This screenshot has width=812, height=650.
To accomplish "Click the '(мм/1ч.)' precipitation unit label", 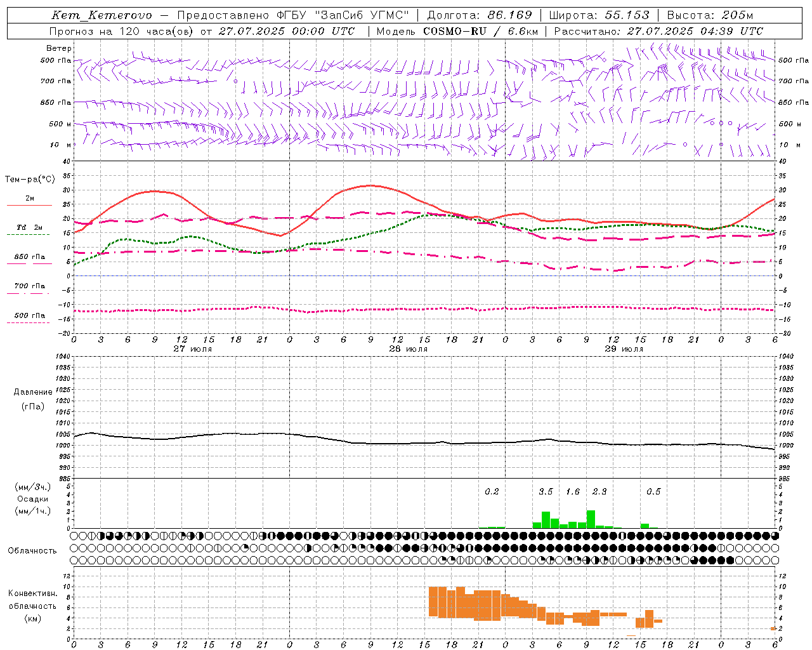I will click(33, 511).
